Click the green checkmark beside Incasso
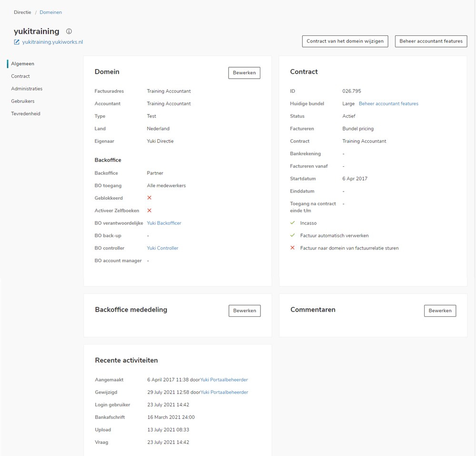The width and height of the screenshot is (476, 456). [x=293, y=223]
